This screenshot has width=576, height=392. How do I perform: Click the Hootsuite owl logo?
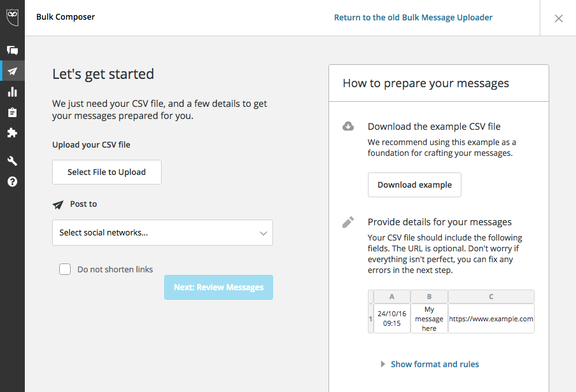pos(12,17)
